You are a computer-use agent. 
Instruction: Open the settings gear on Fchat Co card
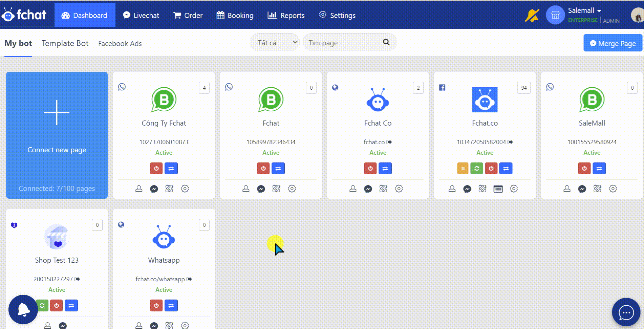coord(399,189)
